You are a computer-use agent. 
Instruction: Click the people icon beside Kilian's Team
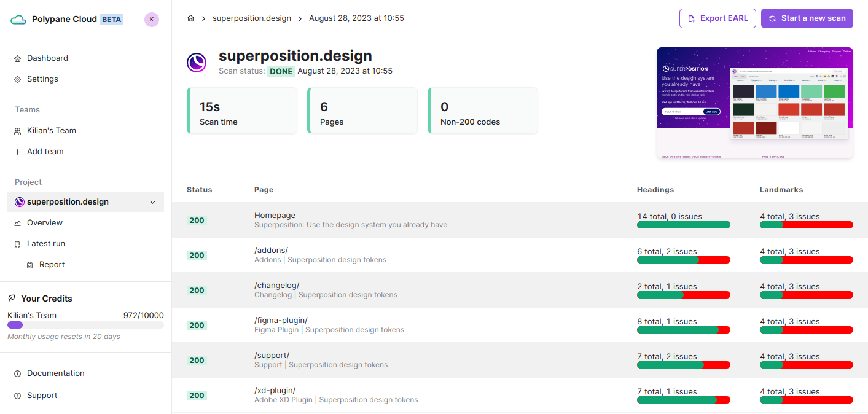(x=18, y=130)
